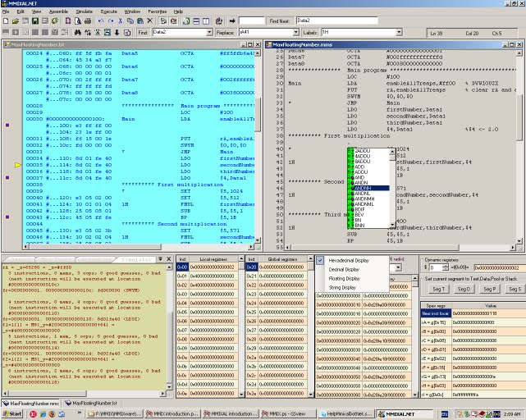Viewport: 526px width, 420px height.
Task: Click the Firefox quick launch icon in taskbar
Action: pos(52,414)
